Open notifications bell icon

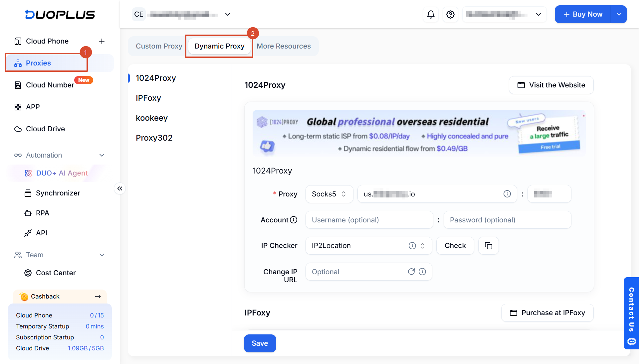pyautogui.click(x=431, y=14)
